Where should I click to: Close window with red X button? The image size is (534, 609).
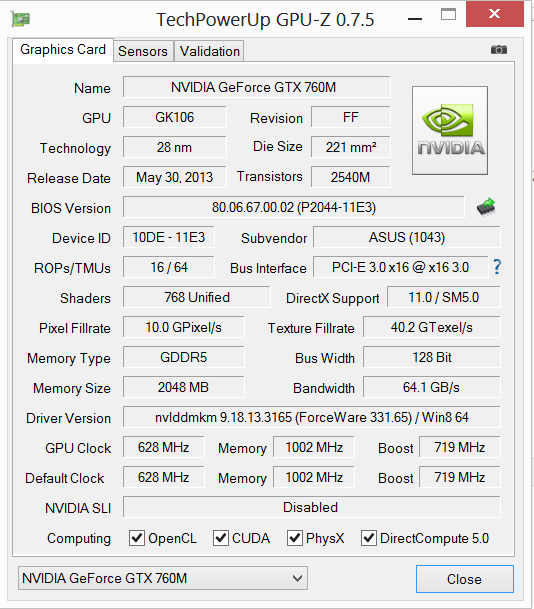tap(494, 14)
